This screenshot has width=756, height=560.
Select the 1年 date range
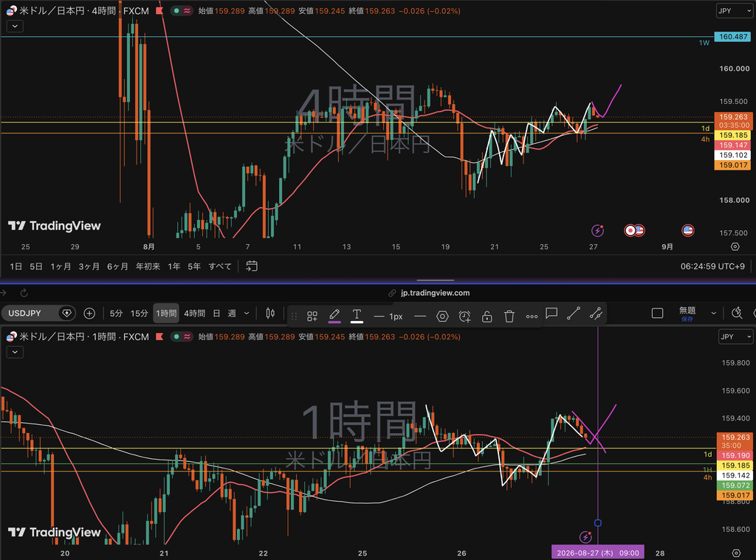174,266
